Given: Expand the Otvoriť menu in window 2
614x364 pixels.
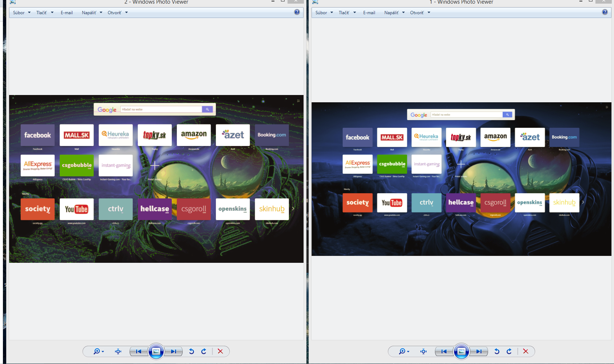Looking at the screenshot, I should [118, 13].
